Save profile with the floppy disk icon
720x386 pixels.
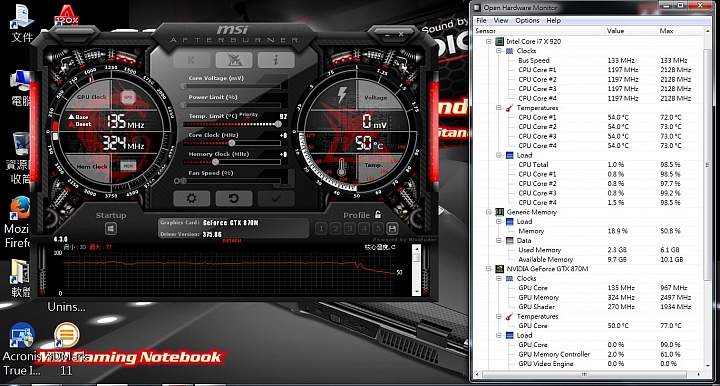click(392, 228)
